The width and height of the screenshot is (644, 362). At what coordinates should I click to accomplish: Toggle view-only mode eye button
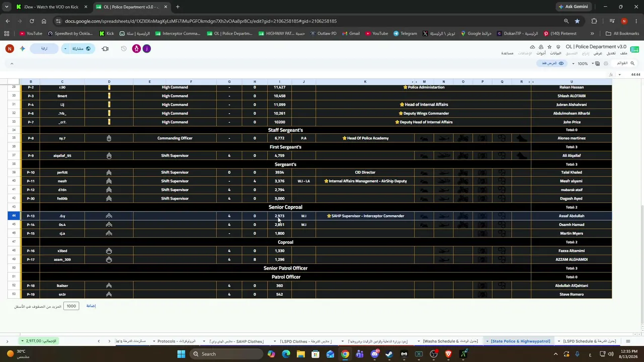pos(552,63)
